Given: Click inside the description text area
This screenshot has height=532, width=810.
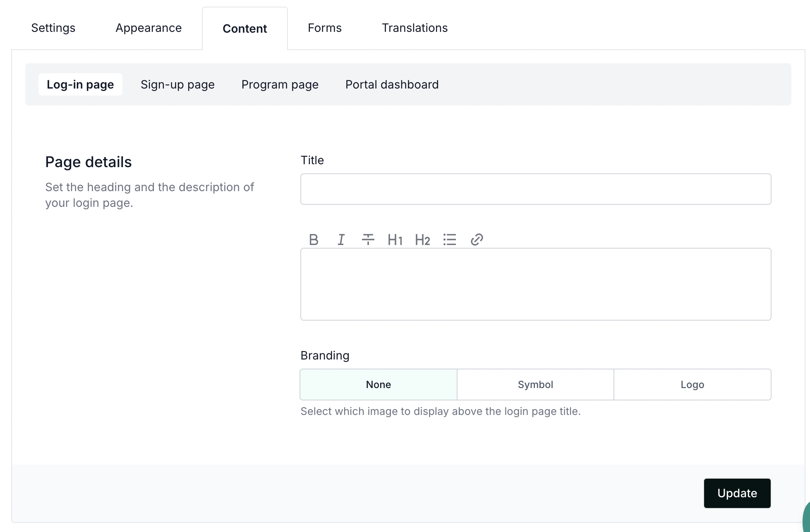Looking at the screenshot, I should coord(536,284).
